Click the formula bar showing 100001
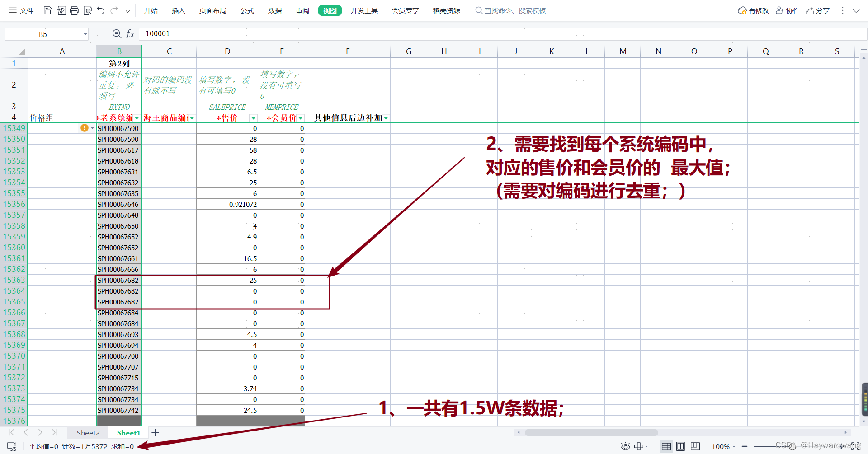Image resolution: width=868 pixels, height=454 pixels. pyautogui.click(x=502, y=34)
